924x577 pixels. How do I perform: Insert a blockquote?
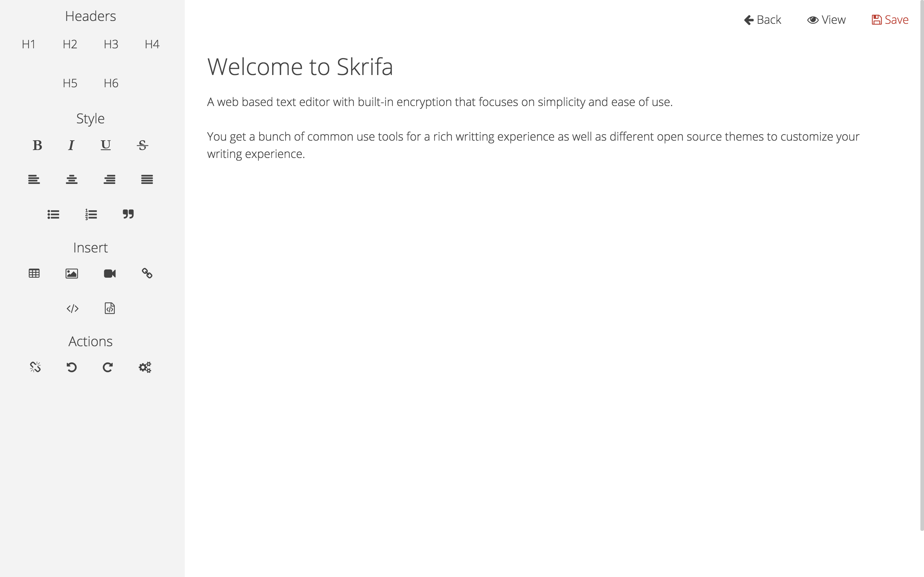point(128,214)
